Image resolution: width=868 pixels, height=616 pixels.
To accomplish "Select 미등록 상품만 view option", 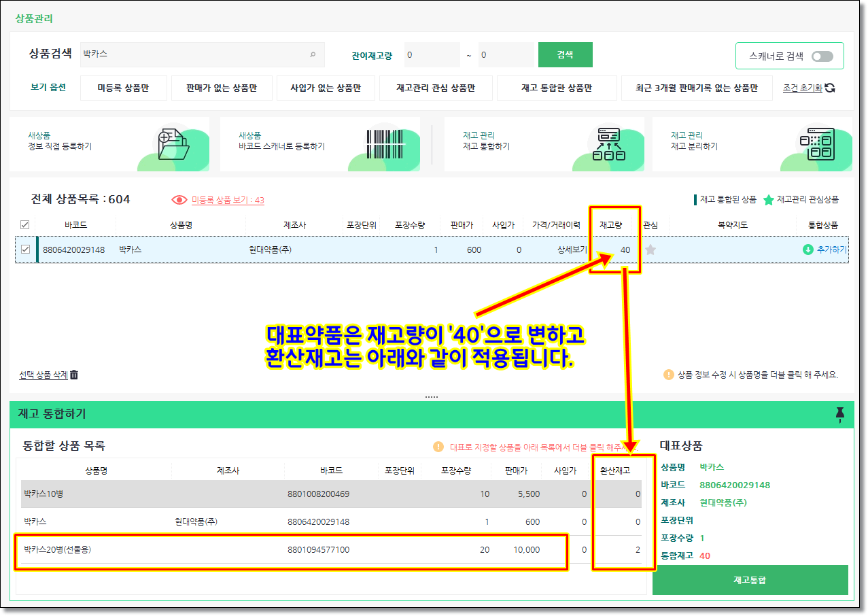I will (x=123, y=88).
